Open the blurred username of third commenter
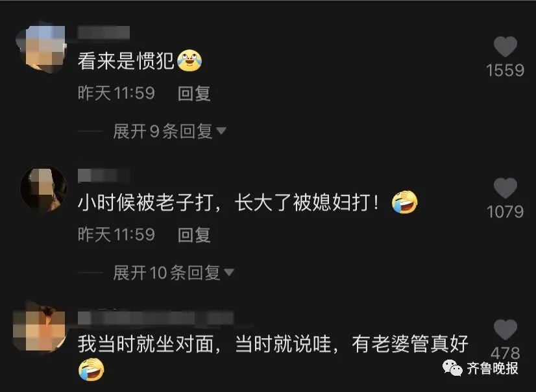The image size is (536, 392). 156,317
